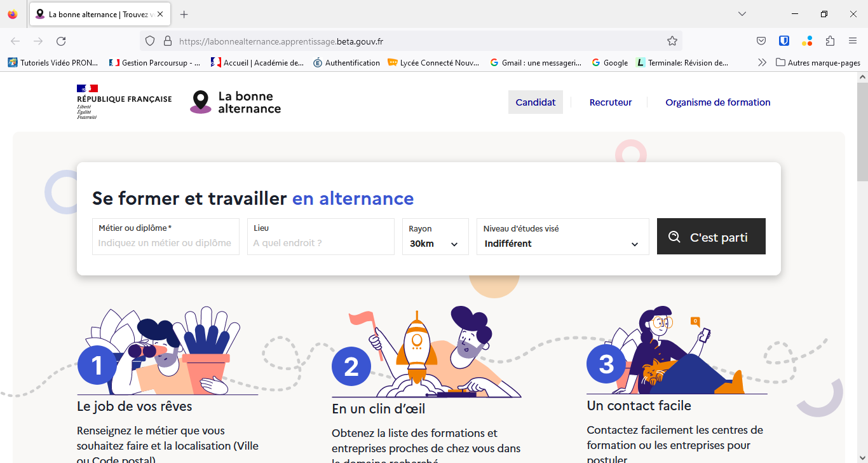Viewport: 868px width, 463px height.
Task: Click the URL address bar
Action: [410, 41]
